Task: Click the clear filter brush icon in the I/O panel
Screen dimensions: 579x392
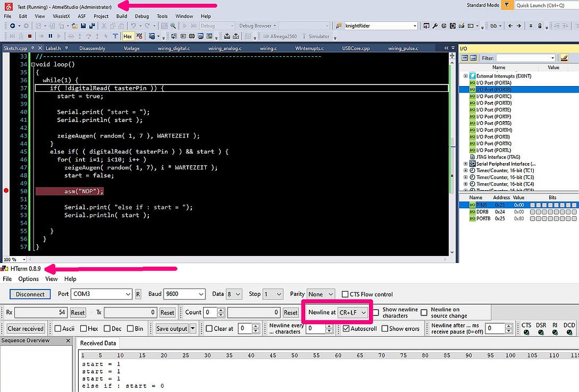Action: [x=564, y=58]
